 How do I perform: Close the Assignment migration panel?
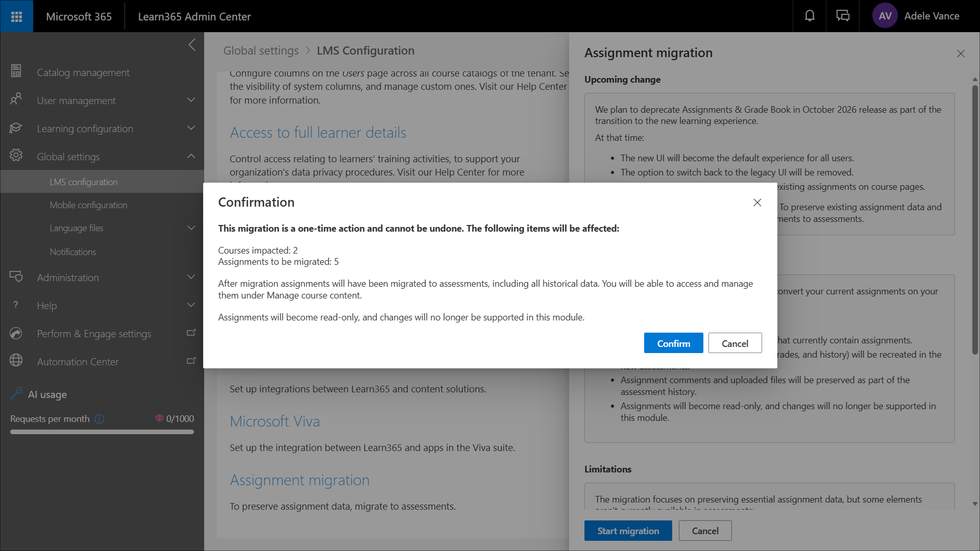961,54
